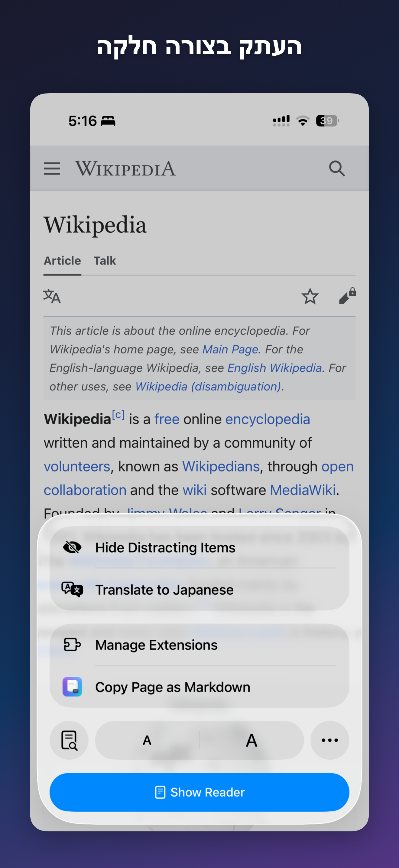The width and height of the screenshot is (399, 868).
Task: Increase text size with large A
Action: 252,740
